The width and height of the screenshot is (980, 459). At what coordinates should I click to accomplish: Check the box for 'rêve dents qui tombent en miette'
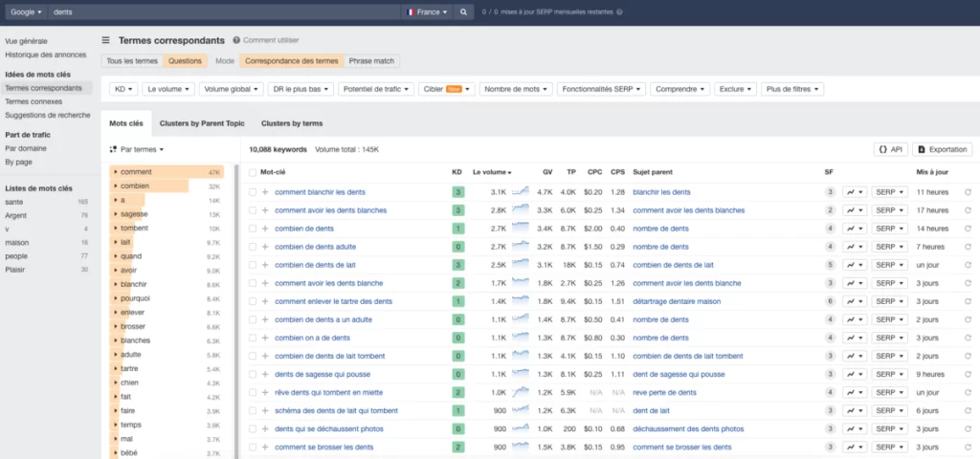pos(253,393)
